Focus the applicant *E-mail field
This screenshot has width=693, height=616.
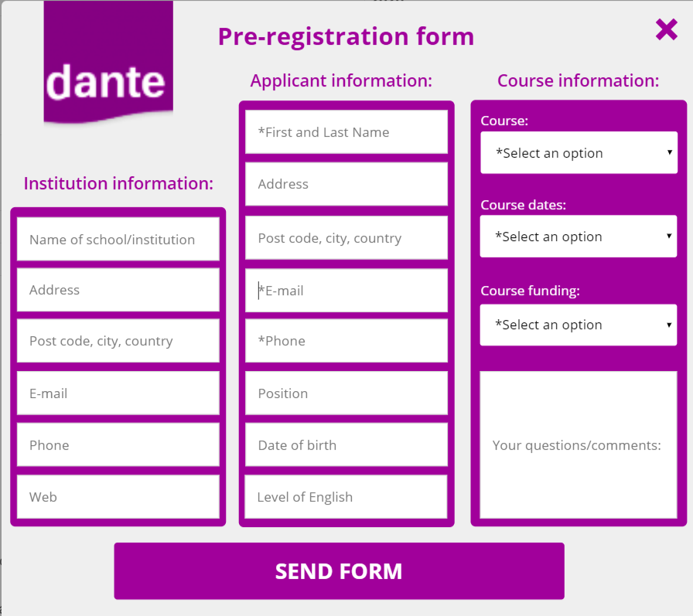coord(346,291)
